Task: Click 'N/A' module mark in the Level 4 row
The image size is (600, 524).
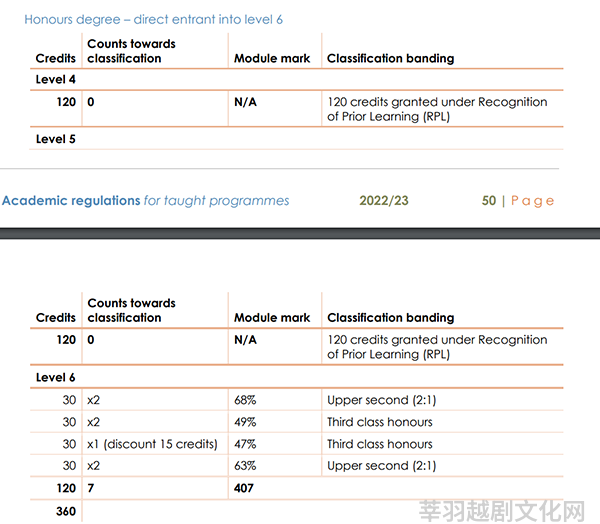Action: [x=245, y=102]
